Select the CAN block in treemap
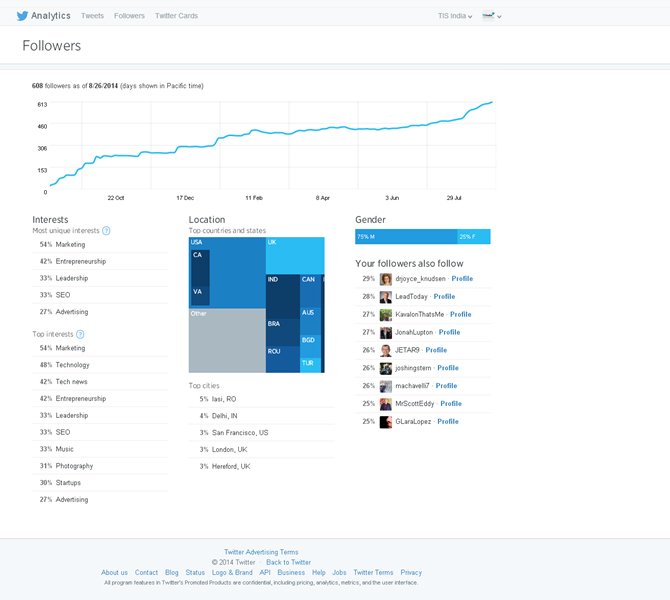The width and height of the screenshot is (670, 600). (x=310, y=291)
